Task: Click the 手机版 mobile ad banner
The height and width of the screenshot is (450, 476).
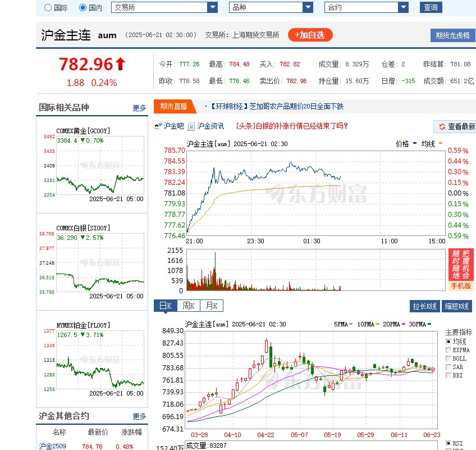Action: tap(461, 270)
